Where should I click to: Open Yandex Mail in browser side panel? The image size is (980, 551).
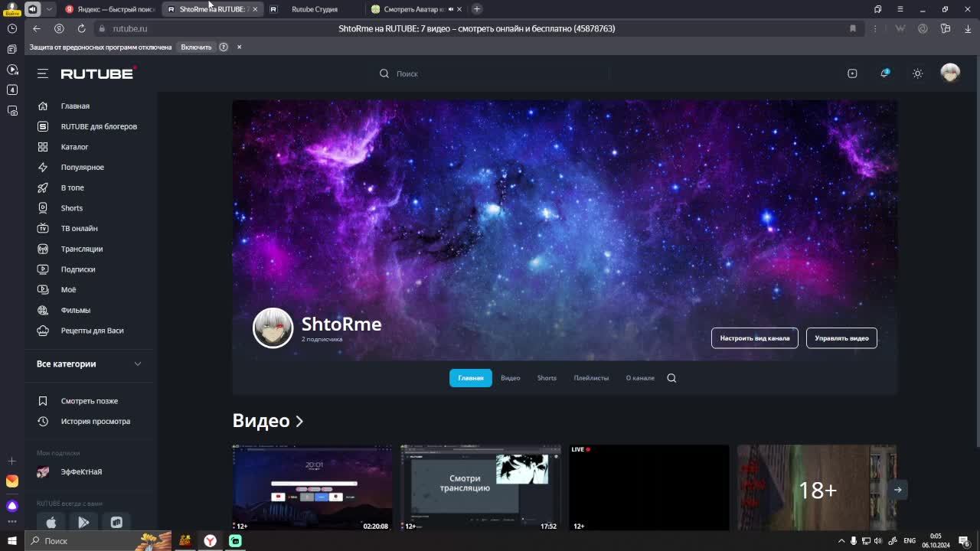click(x=11, y=481)
